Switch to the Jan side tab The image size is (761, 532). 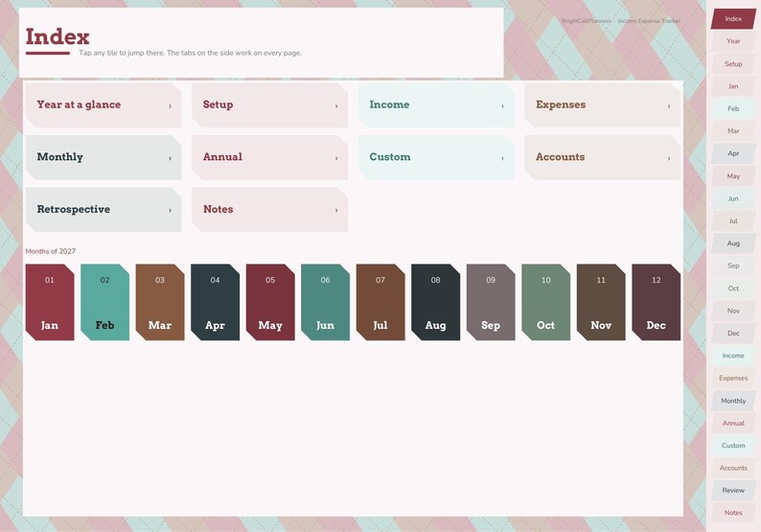point(733,86)
